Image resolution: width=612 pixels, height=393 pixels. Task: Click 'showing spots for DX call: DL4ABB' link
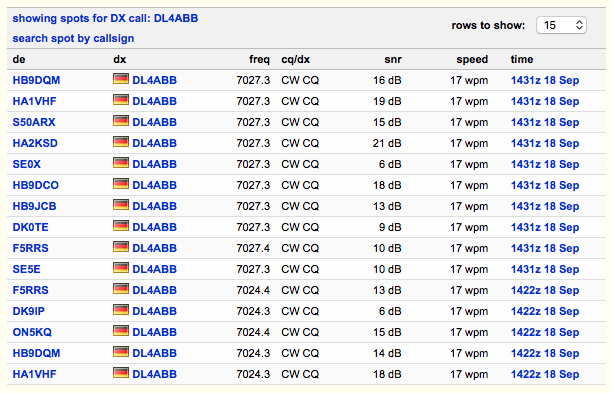coord(105,18)
